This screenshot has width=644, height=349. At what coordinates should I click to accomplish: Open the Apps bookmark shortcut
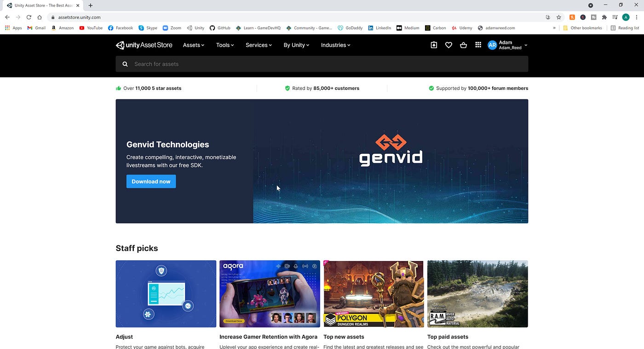[x=13, y=28]
